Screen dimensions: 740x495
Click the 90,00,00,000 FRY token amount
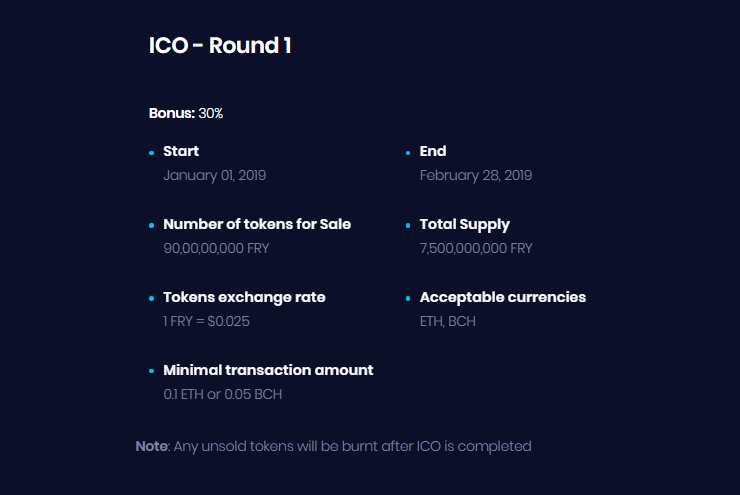click(216, 248)
